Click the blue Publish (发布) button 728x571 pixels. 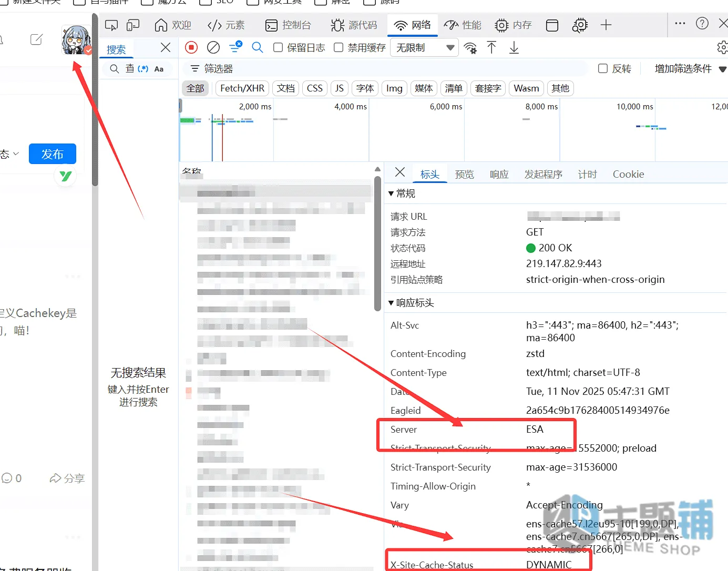[x=53, y=154]
